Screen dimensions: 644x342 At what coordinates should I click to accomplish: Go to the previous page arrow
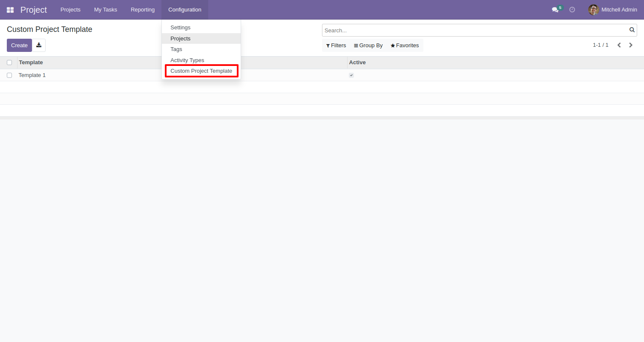(x=619, y=45)
